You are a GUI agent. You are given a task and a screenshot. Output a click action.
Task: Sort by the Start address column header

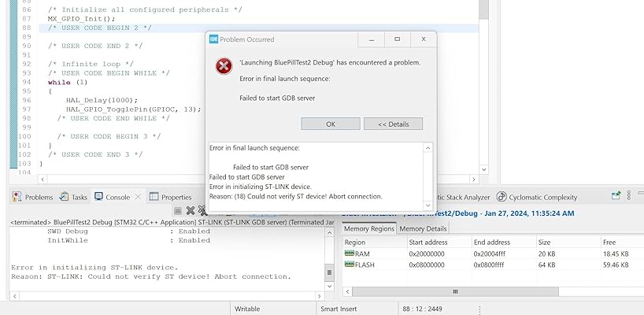click(x=439, y=243)
